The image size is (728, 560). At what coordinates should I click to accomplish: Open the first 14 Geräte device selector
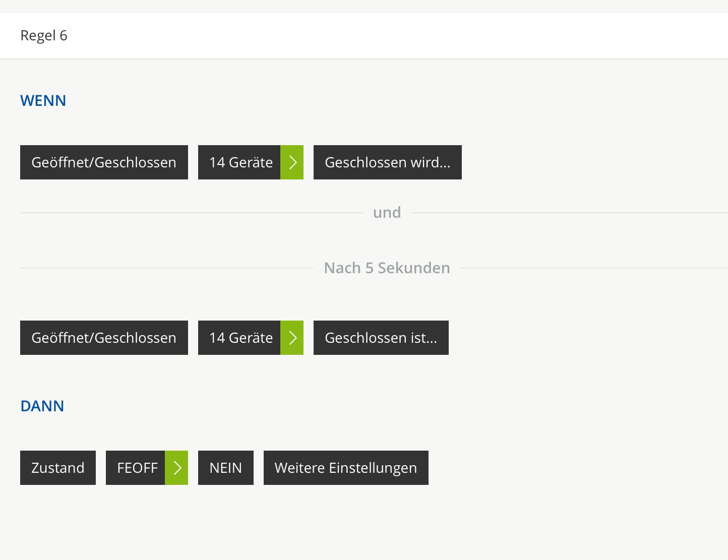(x=239, y=162)
